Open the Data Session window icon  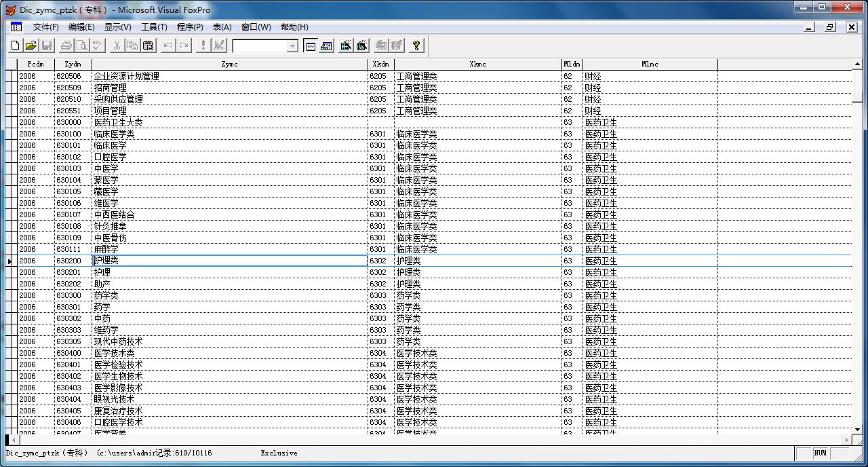click(327, 45)
